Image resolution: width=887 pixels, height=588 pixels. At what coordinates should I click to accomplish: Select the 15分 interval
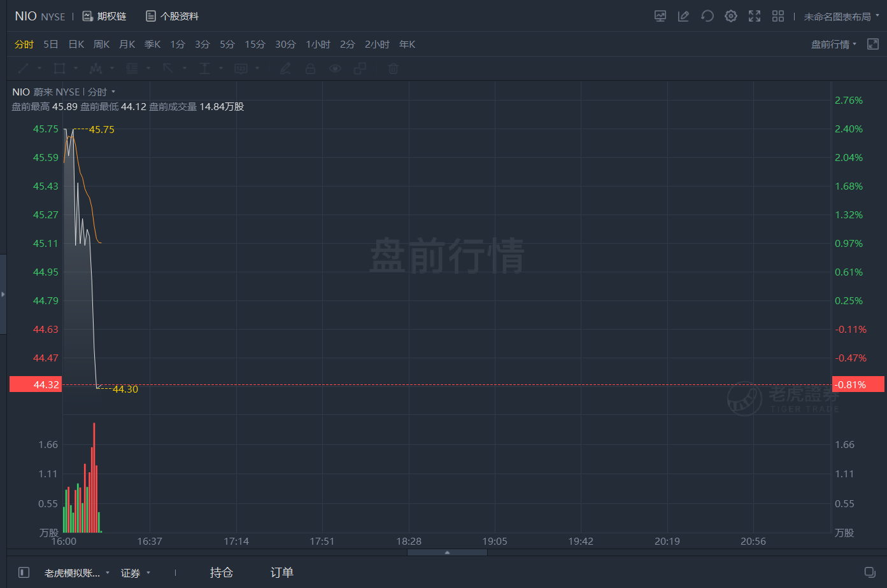(255, 44)
